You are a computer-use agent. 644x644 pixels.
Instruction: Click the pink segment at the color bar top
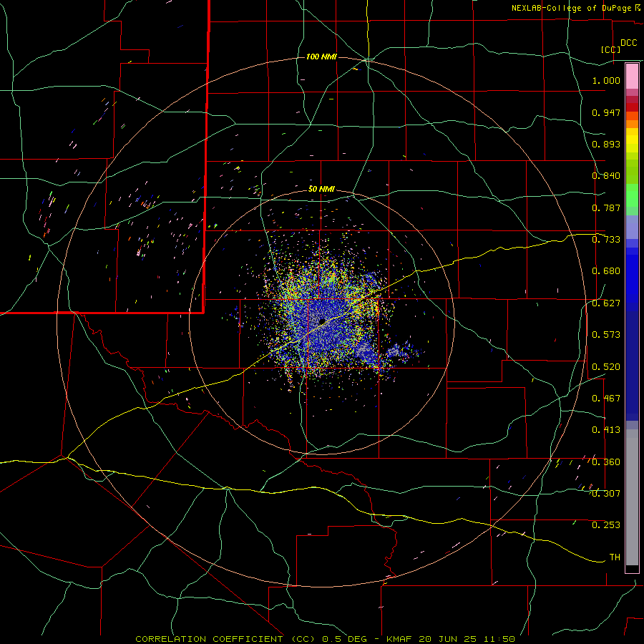pos(632,77)
